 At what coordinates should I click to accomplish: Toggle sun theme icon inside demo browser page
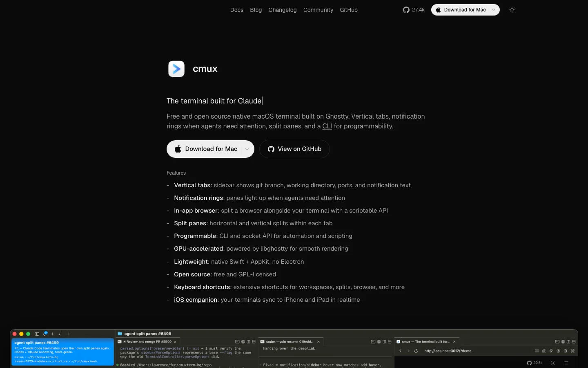pyautogui.click(x=553, y=363)
